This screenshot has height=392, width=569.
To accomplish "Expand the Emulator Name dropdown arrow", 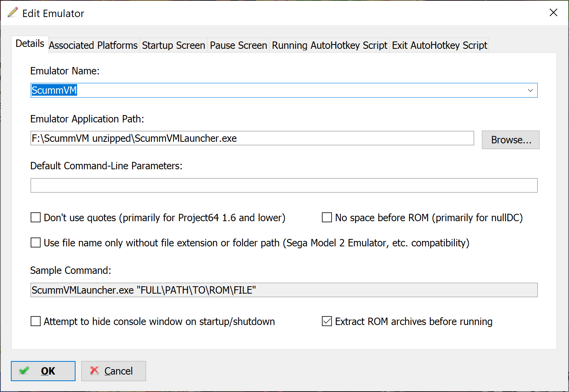I will pyautogui.click(x=530, y=90).
